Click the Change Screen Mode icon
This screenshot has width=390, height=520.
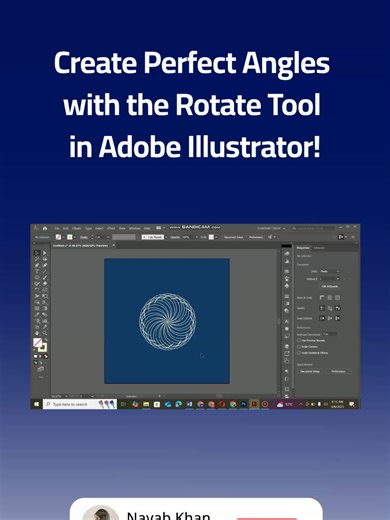pyautogui.click(x=41, y=369)
